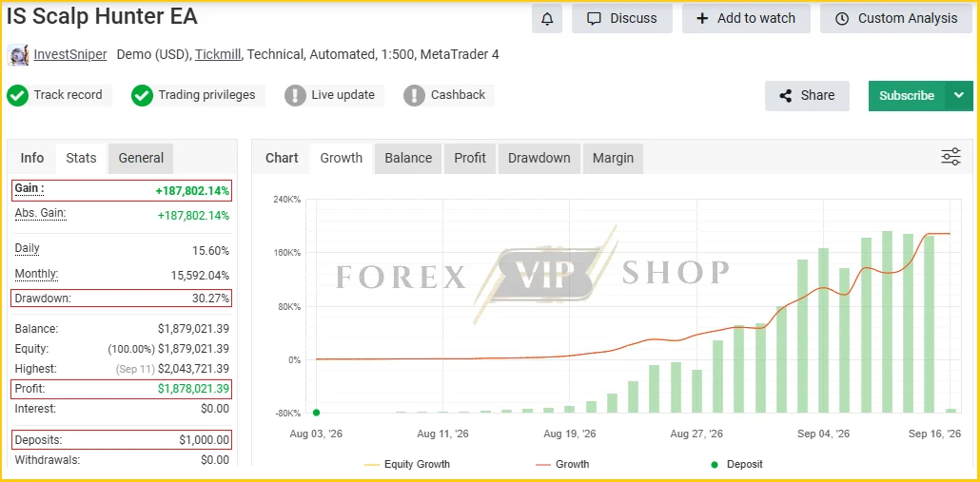Click the Gain label
Viewport: 980px width, 482px height.
click(x=29, y=188)
